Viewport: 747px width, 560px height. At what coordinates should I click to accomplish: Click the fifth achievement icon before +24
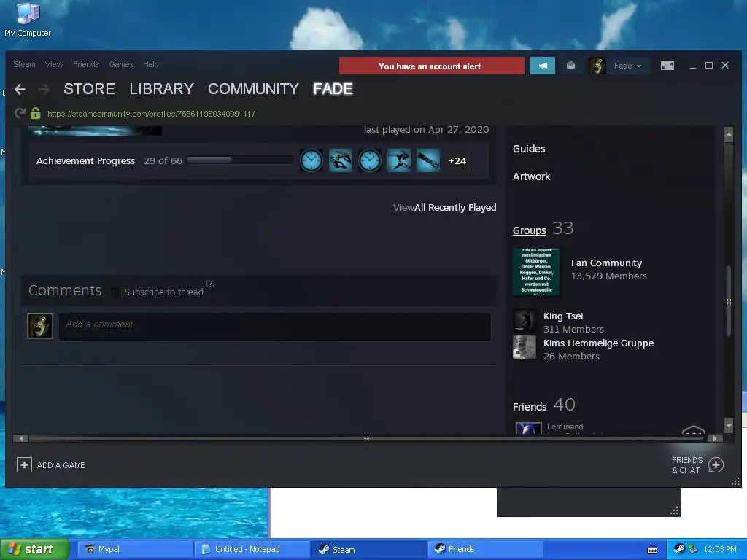point(428,160)
